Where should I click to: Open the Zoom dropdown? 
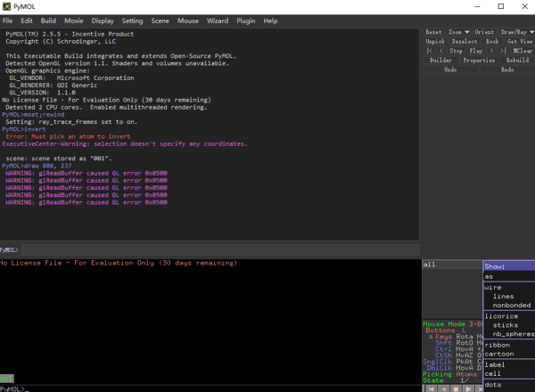(459, 32)
